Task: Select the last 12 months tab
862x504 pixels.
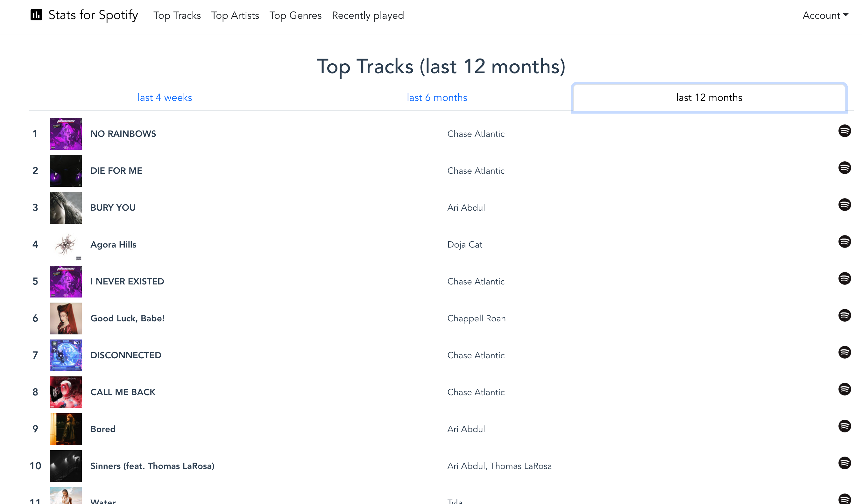Action: [709, 97]
